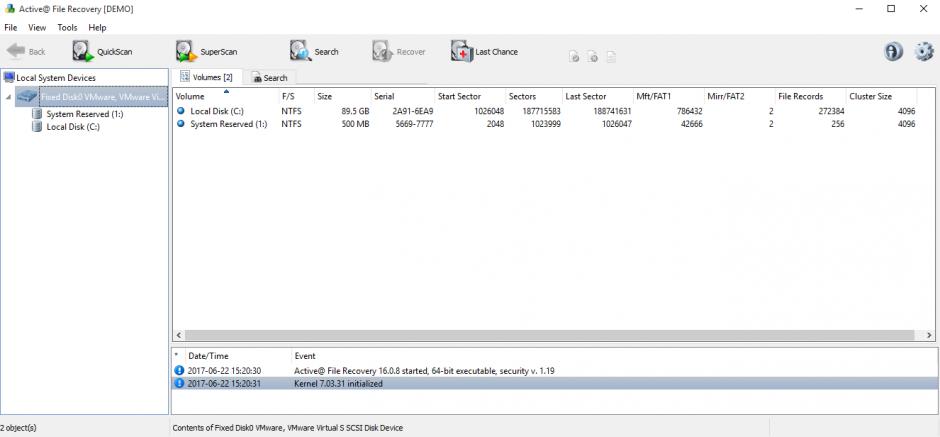Image resolution: width=940 pixels, height=437 pixels.
Task: Open the Tools menu
Action: click(x=67, y=28)
